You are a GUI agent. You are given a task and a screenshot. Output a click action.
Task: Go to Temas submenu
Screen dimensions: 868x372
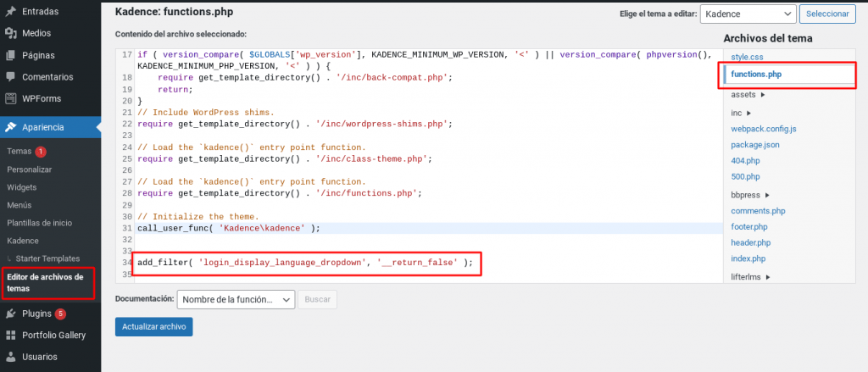pos(19,152)
